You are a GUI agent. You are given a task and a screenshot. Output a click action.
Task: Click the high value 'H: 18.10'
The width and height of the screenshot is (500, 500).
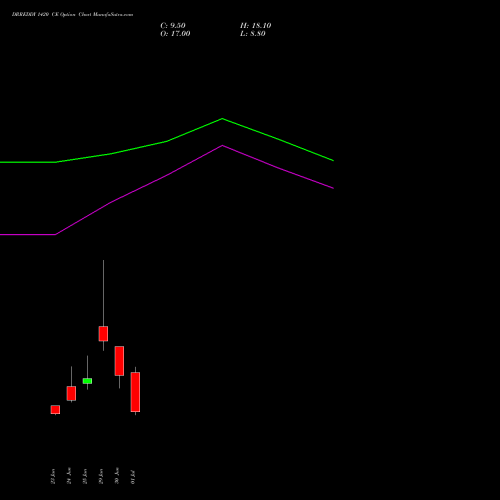point(255,26)
